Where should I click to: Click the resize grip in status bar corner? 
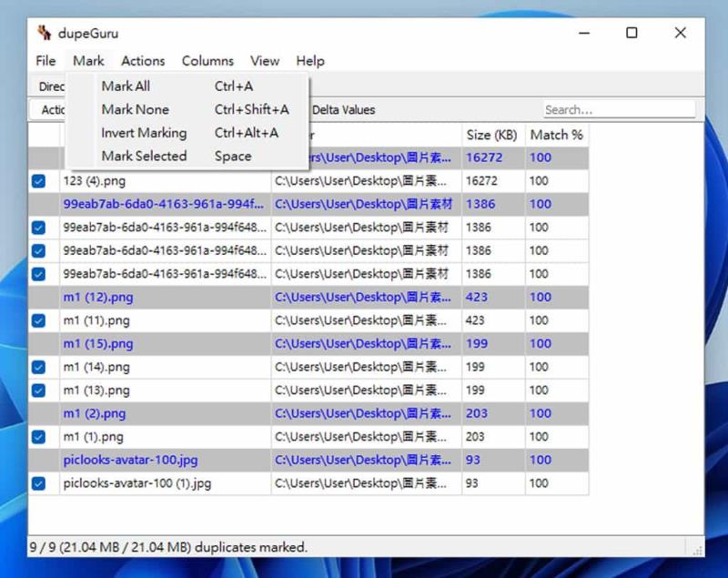tap(697, 551)
